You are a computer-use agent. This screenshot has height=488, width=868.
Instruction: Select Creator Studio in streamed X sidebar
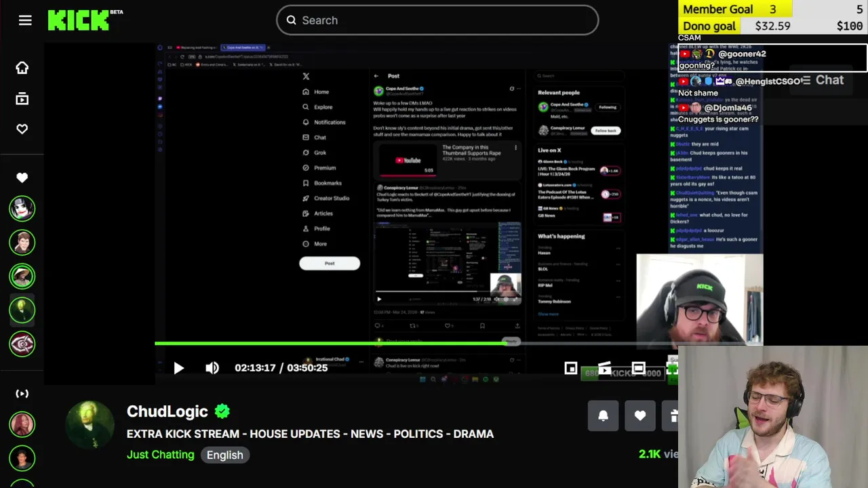pos(325,198)
